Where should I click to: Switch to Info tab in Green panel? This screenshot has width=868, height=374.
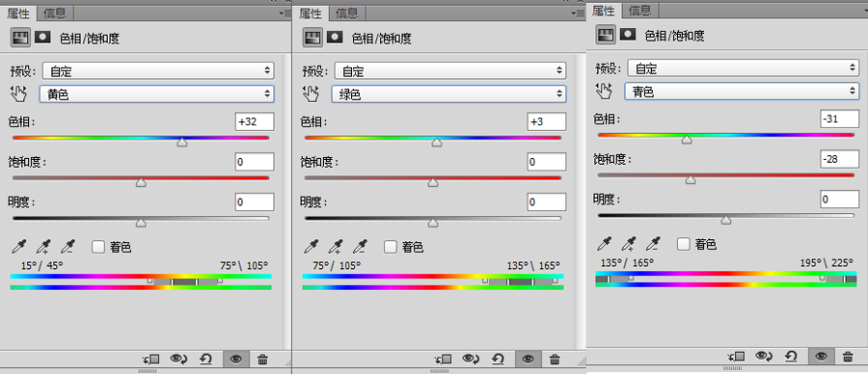click(346, 13)
